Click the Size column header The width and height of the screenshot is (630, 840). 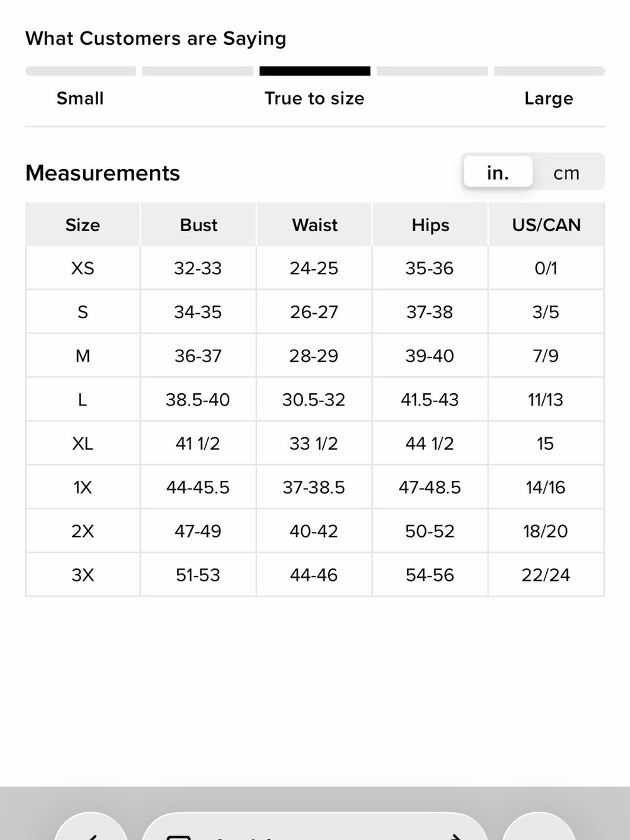coord(83,225)
